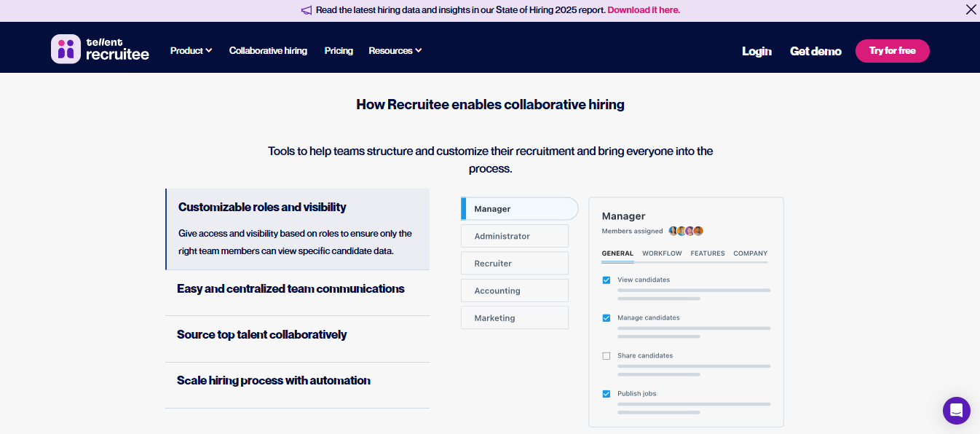Screen dimensions: 980x434
Task: Select the Manager role
Action: pos(519,209)
